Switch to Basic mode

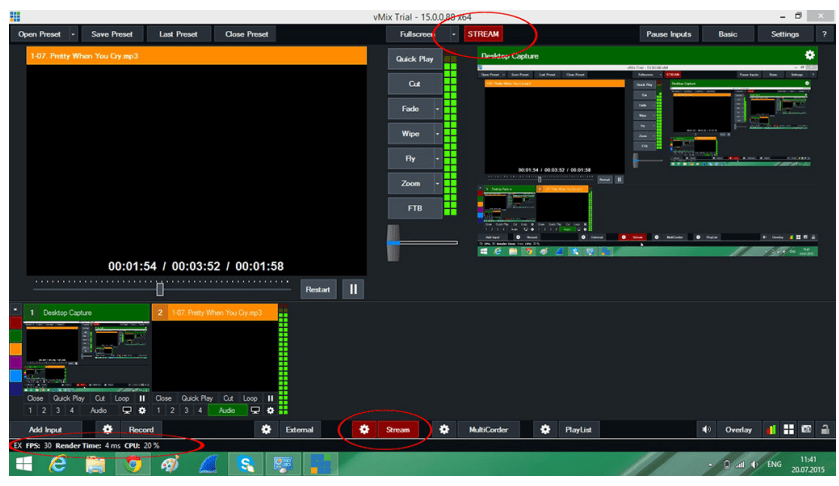click(728, 34)
